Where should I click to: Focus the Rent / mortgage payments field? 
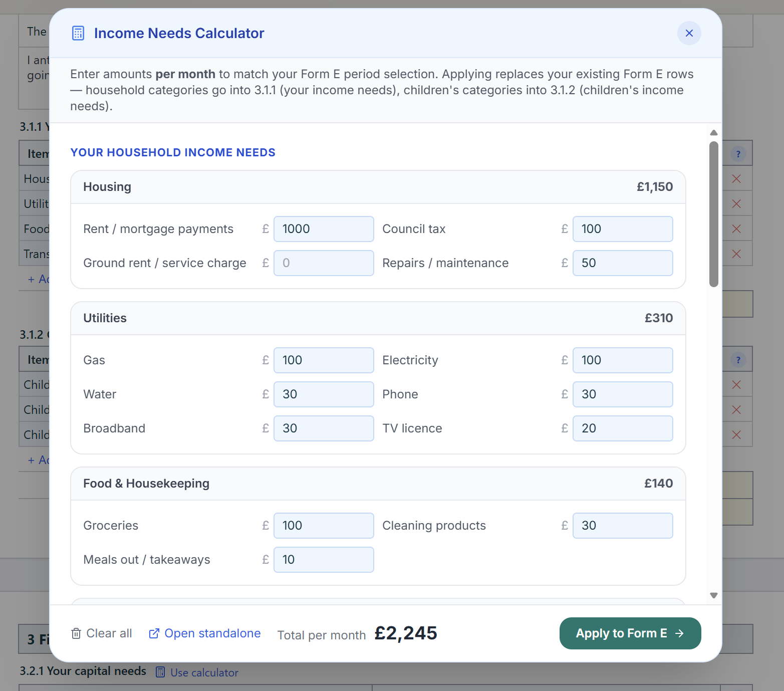point(324,229)
